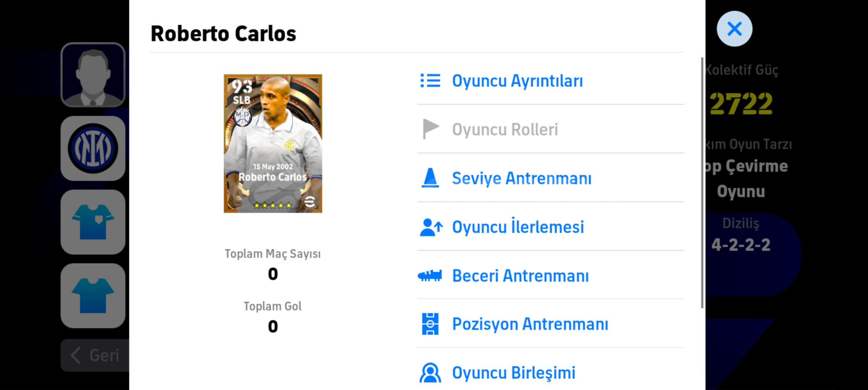The height and width of the screenshot is (390, 868).
Task: Click the dialog vertical scrollbar
Action: tap(702, 182)
